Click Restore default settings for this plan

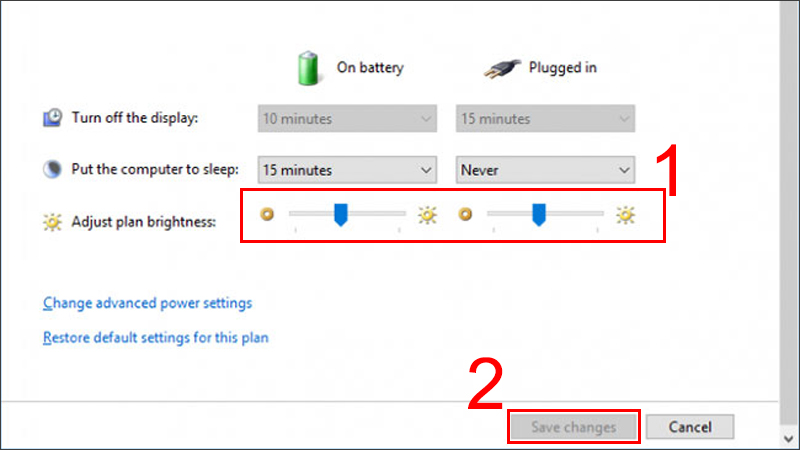[155, 338]
